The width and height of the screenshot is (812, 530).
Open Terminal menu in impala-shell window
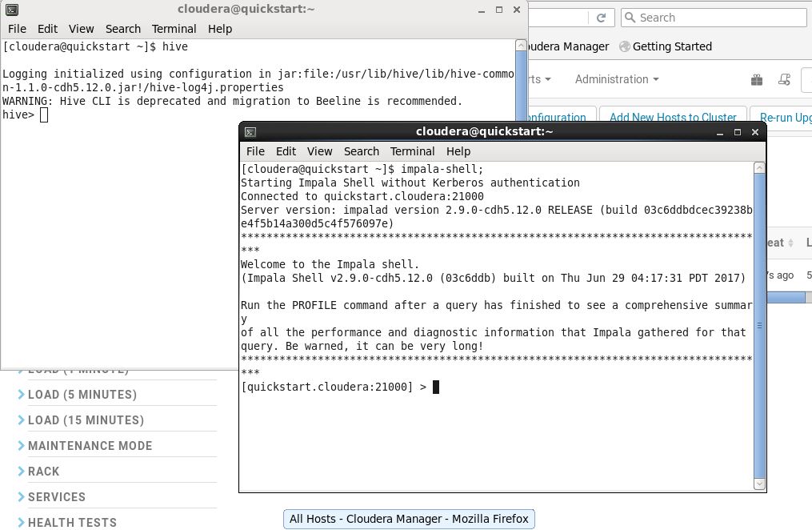tap(412, 151)
